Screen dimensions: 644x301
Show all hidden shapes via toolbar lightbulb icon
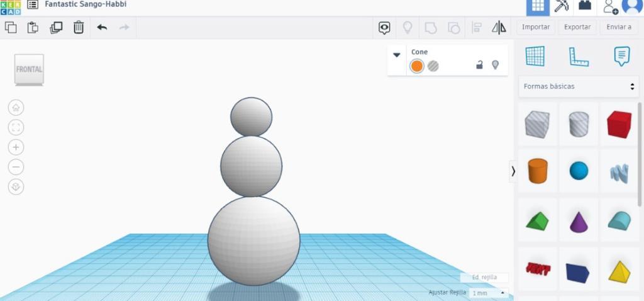pyautogui.click(x=408, y=28)
